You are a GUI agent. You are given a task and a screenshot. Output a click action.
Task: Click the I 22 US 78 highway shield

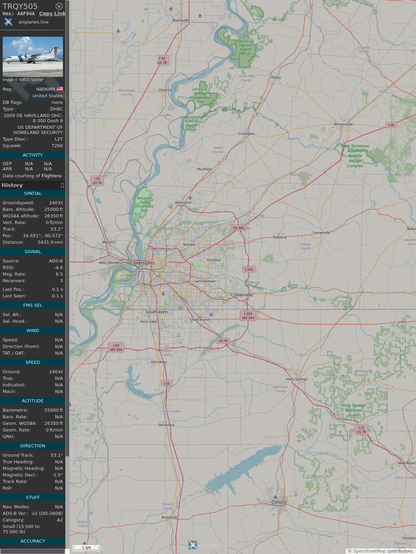tap(361, 429)
